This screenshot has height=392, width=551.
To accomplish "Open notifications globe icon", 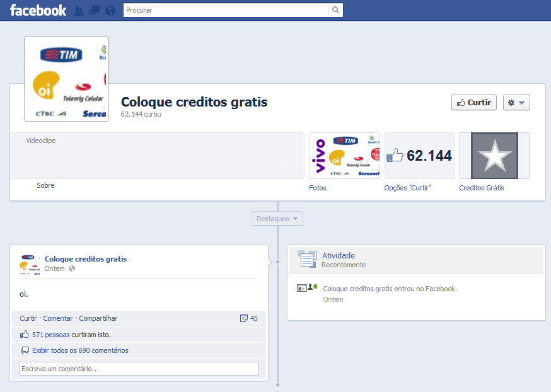I will (x=110, y=11).
